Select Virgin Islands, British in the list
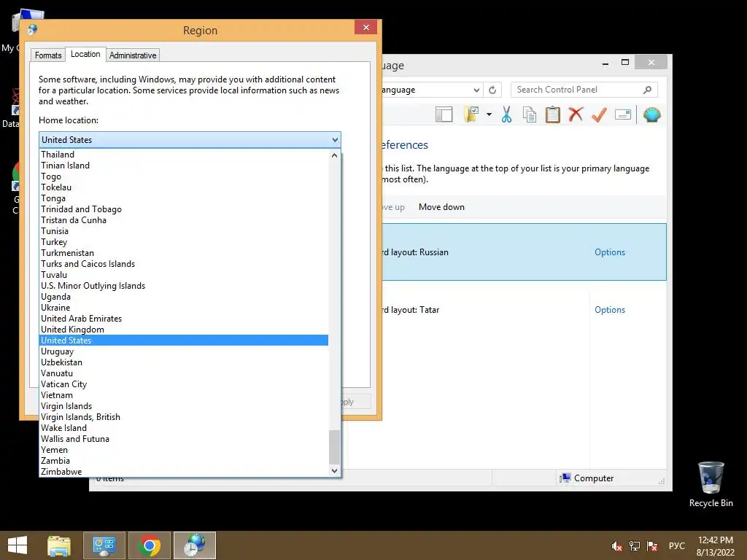 (x=184, y=417)
